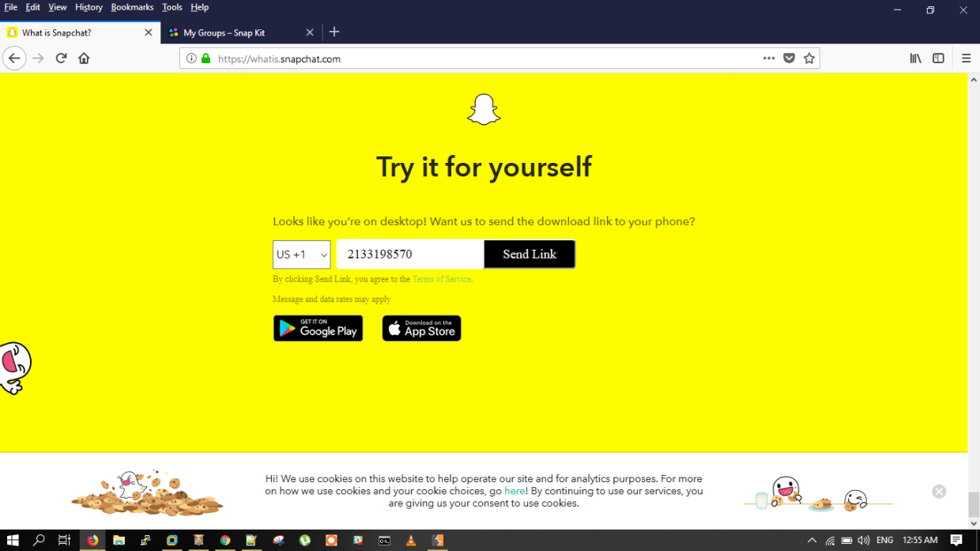Open Windows search from taskbar

coord(39,541)
